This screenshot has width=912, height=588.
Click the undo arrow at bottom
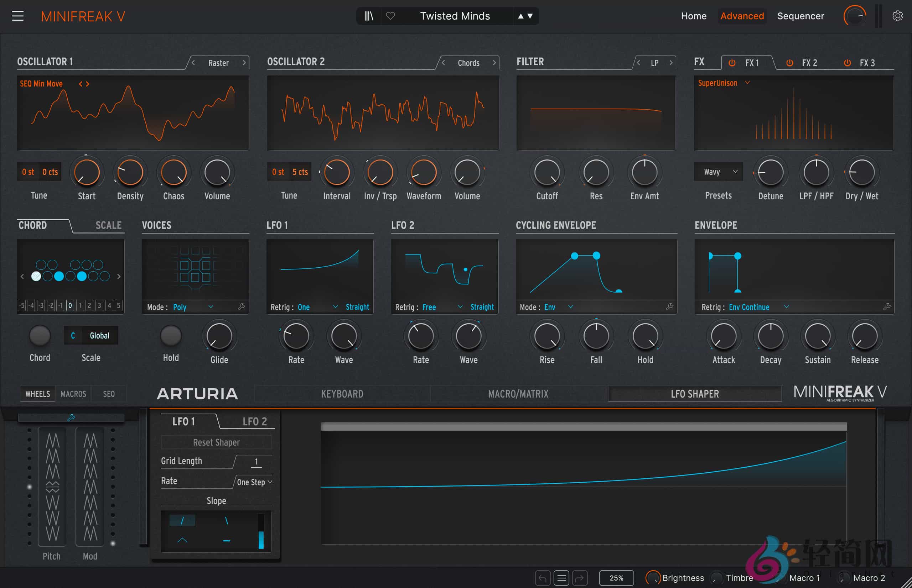coord(543,578)
